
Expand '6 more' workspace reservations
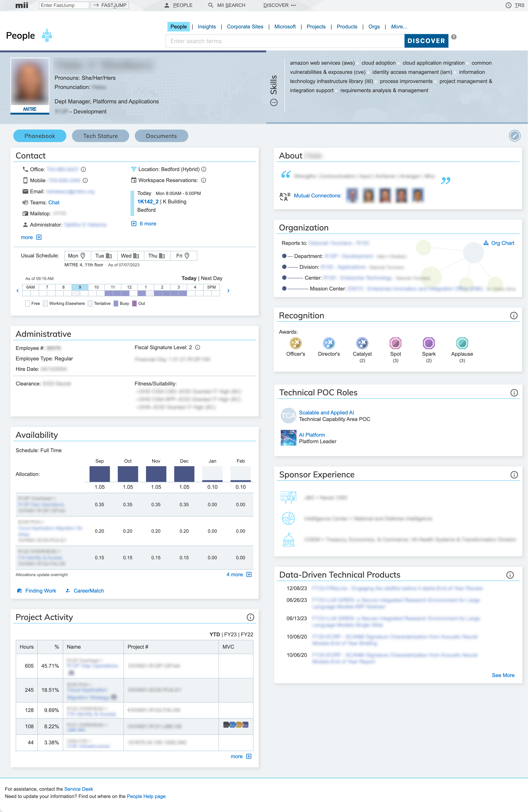144,224
